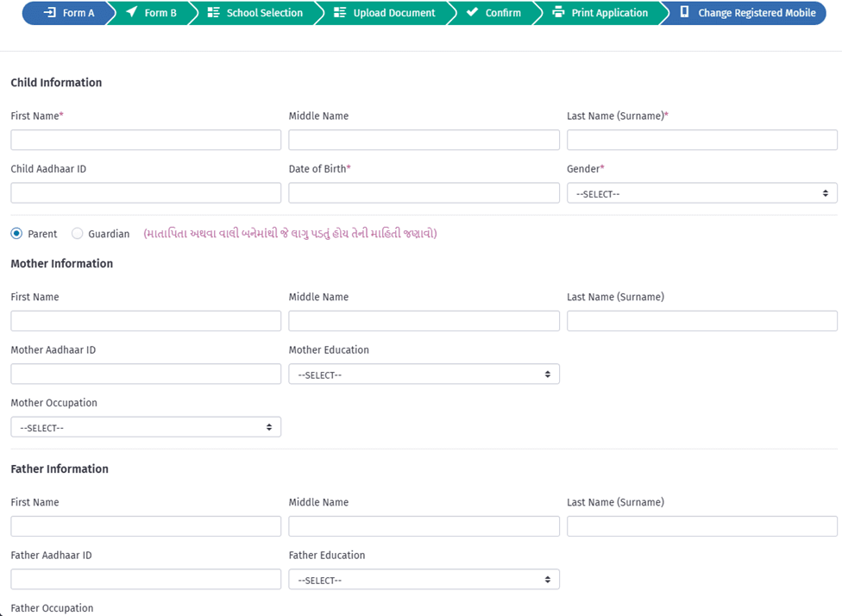Click the Form A step icon
842x616 pixels.
click(50, 13)
